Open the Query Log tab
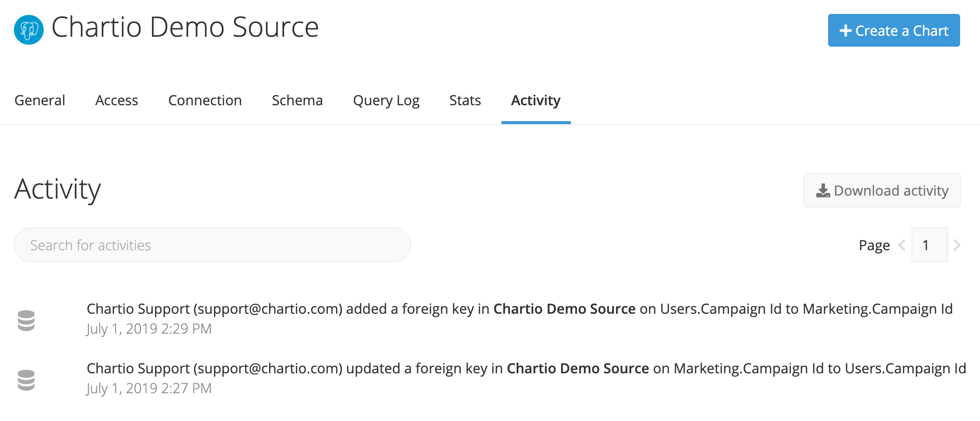 coord(386,101)
